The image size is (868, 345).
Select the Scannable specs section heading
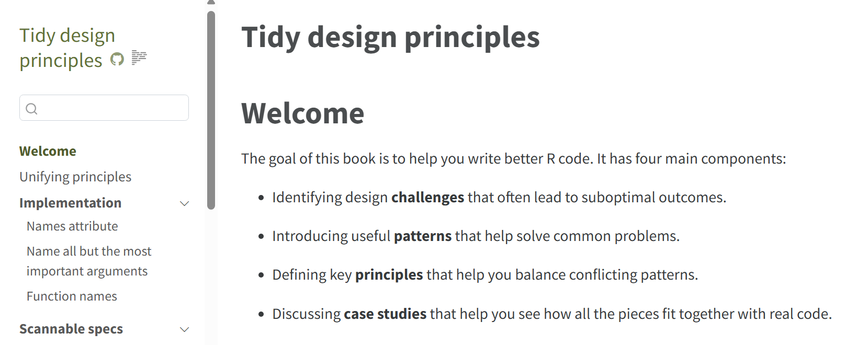[x=71, y=329]
